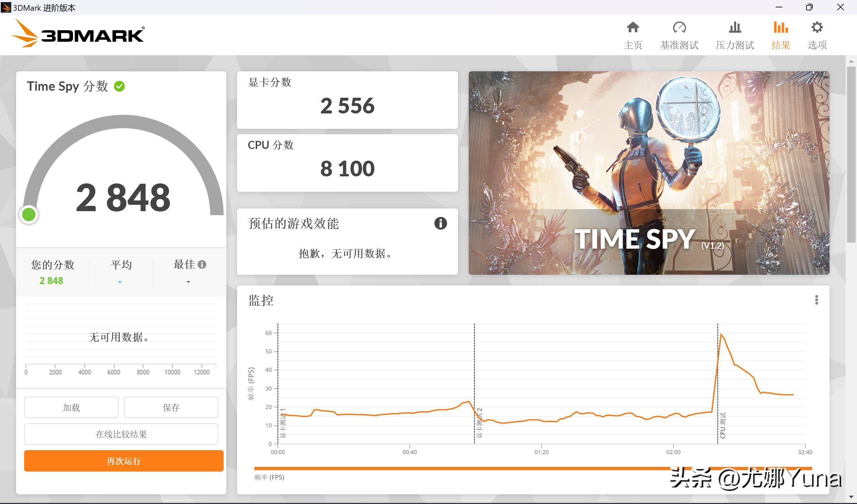Viewport: 857px width, 504px height.
Task: Click the info icon beside 最佳
Action: click(x=202, y=264)
